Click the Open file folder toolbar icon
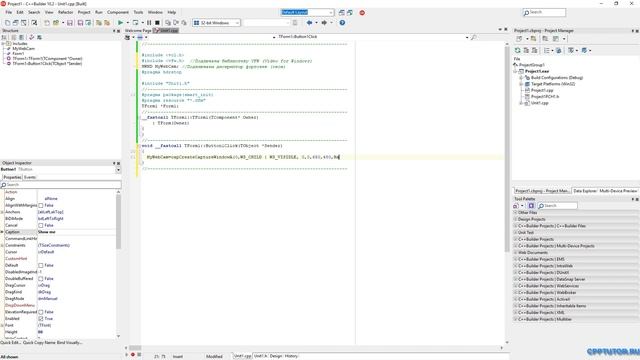 tap(56, 23)
